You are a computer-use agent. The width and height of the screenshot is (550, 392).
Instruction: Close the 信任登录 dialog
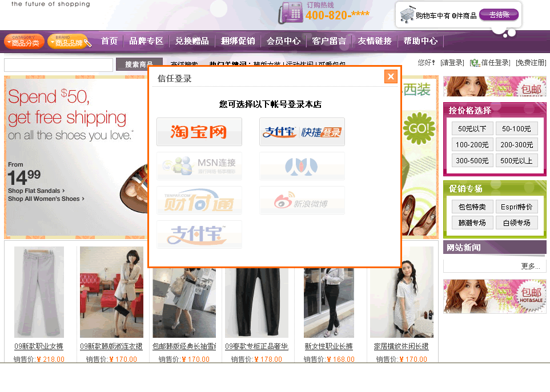[x=391, y=76]
